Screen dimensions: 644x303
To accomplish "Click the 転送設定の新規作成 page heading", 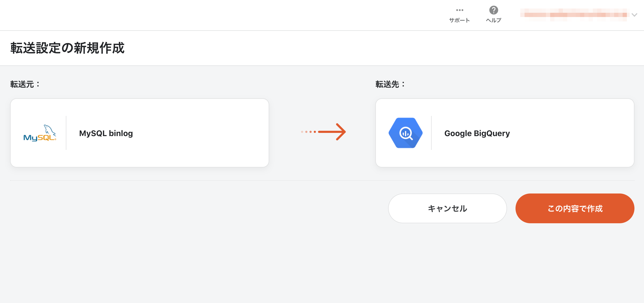I will [67, 48].
